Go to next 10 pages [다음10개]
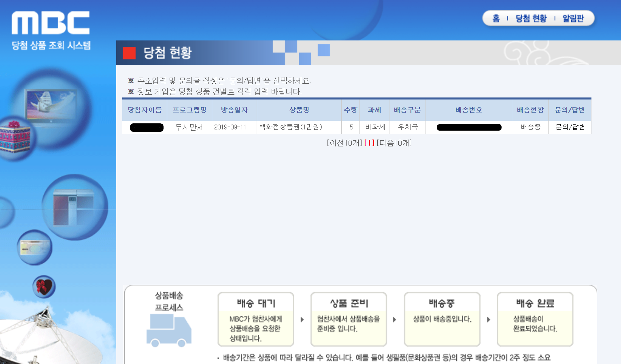Image resolution: width=621 pixels, height=364 pixels. (x=394, y=143)
